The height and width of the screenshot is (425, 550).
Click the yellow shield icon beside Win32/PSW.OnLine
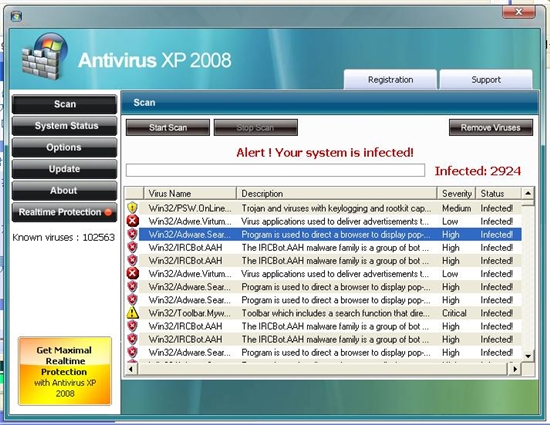coord(133,208)
